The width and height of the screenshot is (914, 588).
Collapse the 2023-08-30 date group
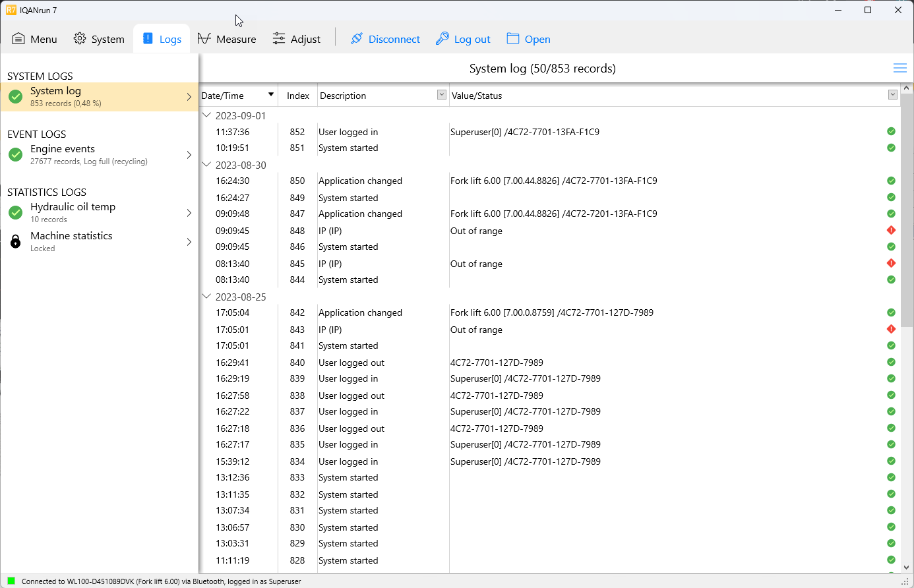point(207,165)
